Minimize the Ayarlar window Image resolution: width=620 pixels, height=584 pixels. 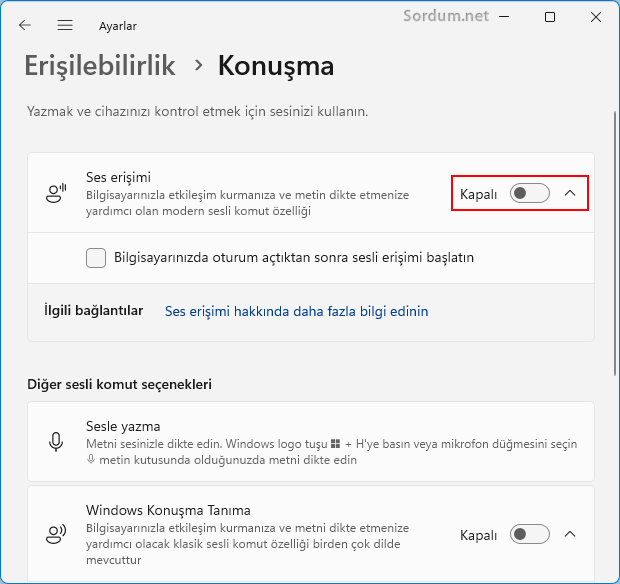pos(503,17)
